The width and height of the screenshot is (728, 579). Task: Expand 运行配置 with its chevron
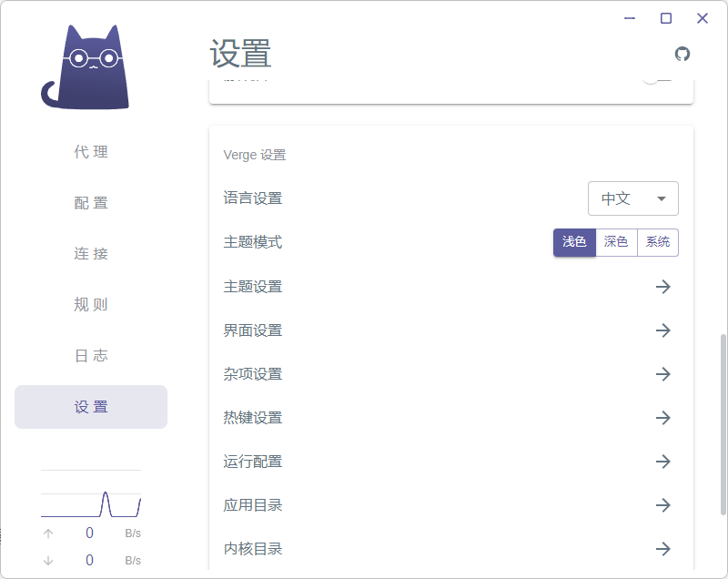click(x=663, y=462)
